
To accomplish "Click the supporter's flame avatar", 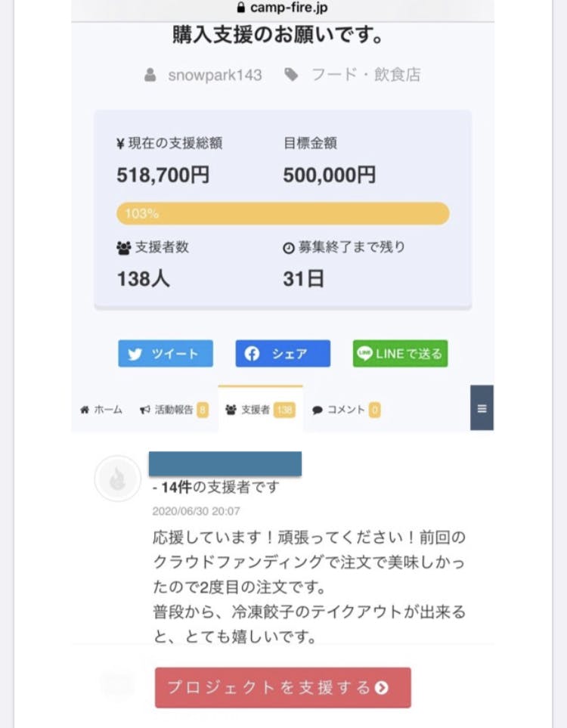I will point(117,479).
